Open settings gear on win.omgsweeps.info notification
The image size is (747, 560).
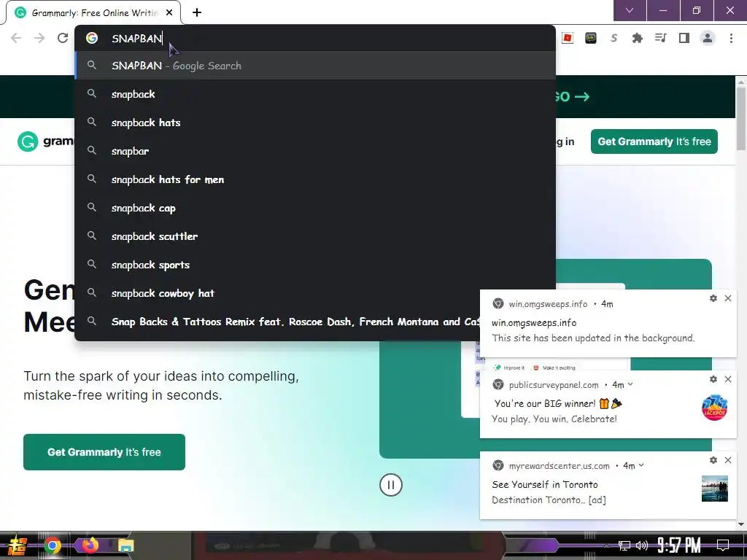tap(713, 298)
